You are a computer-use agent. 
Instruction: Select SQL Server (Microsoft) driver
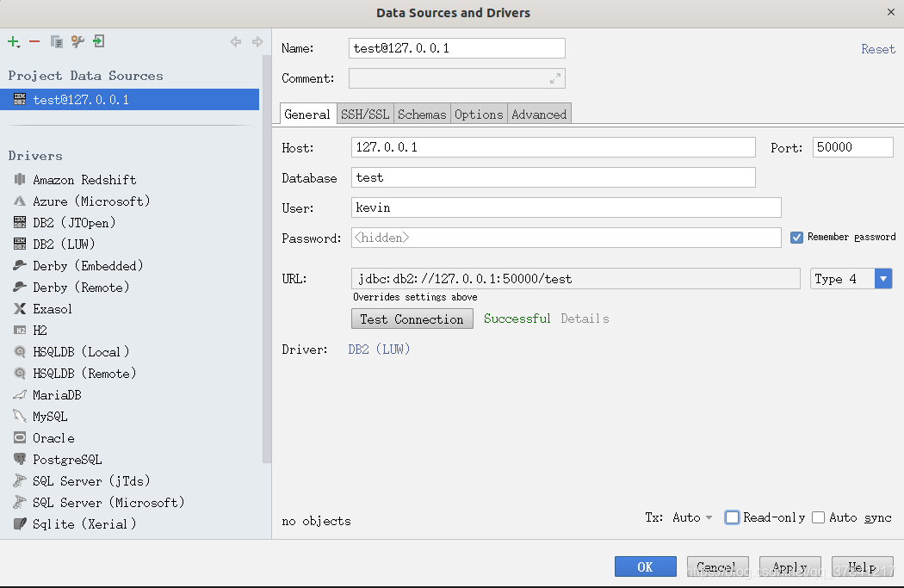click(x=99, y=503)
